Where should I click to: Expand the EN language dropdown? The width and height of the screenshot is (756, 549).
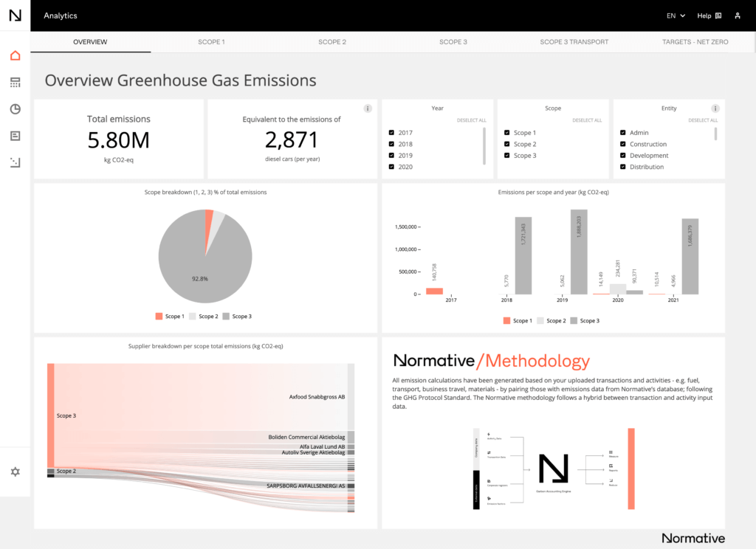coord(676,15)
